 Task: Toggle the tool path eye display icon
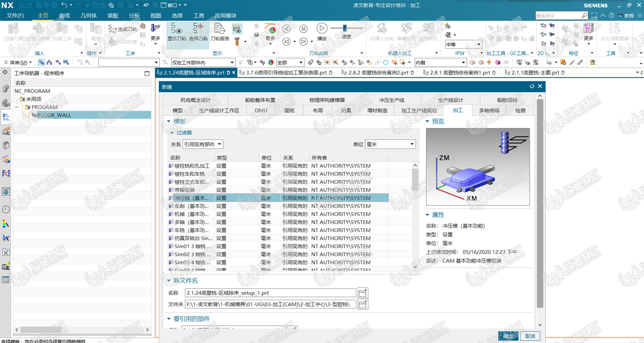click(237, 28)
